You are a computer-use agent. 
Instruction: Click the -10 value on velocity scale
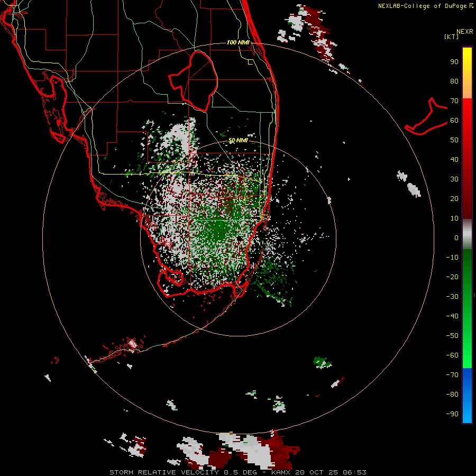point(452,258)
